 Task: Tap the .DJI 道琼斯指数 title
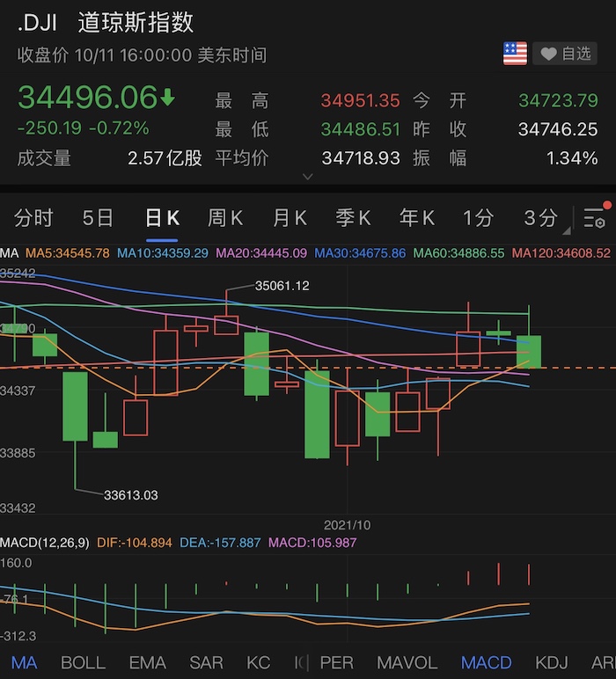coord(106,23)
